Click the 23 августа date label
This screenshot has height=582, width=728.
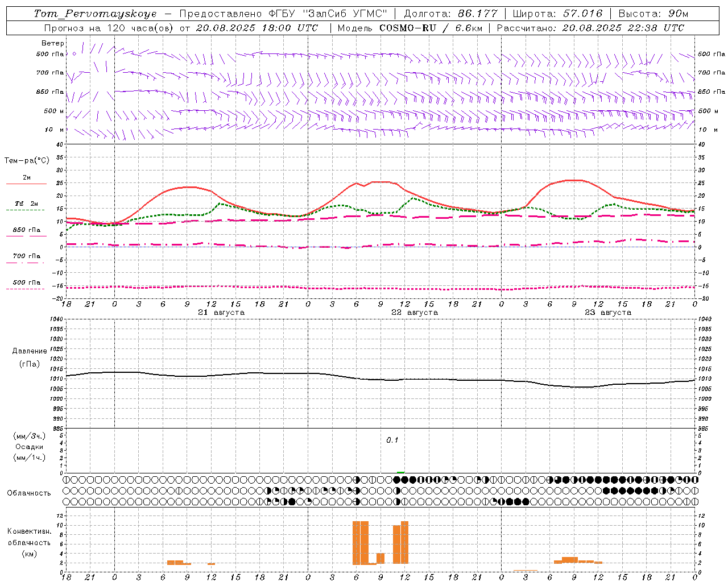click(x=608, y=313)
